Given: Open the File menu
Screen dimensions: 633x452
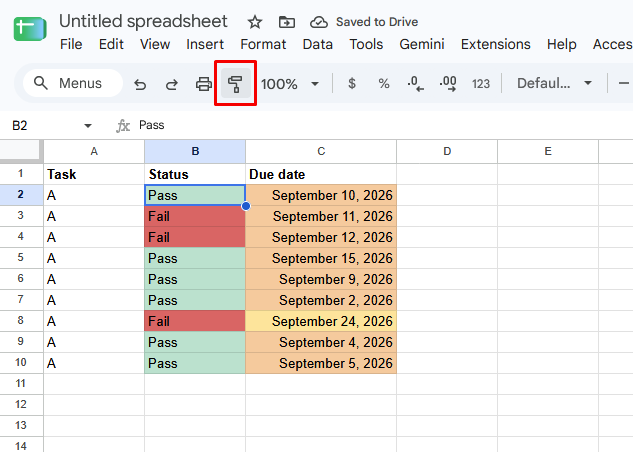Looking at the screenshot, I should coord(71,44).
